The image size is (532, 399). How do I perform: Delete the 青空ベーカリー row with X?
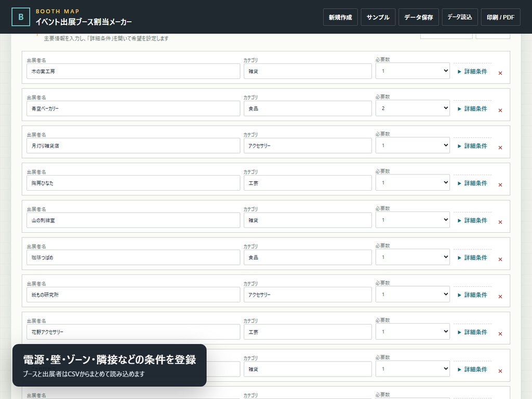point(500,110)
